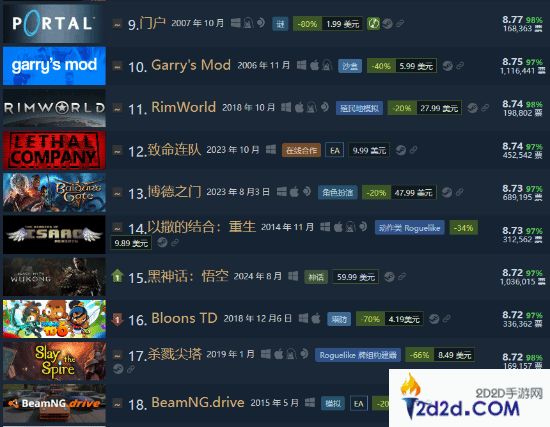
Task: Open the Garry's Mod title link
Action: [191, 65]
